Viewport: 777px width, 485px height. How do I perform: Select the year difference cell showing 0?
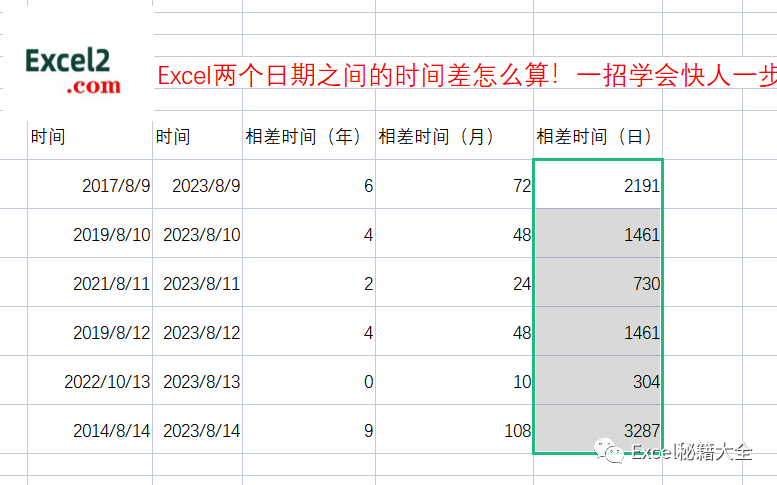(x=309, y=380)
